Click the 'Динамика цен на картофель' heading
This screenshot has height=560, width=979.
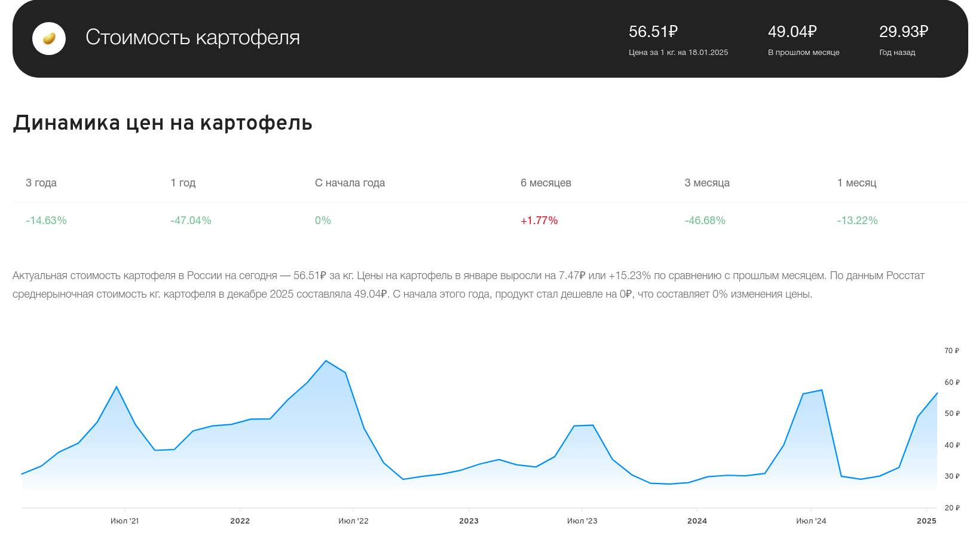coord(163,123)
